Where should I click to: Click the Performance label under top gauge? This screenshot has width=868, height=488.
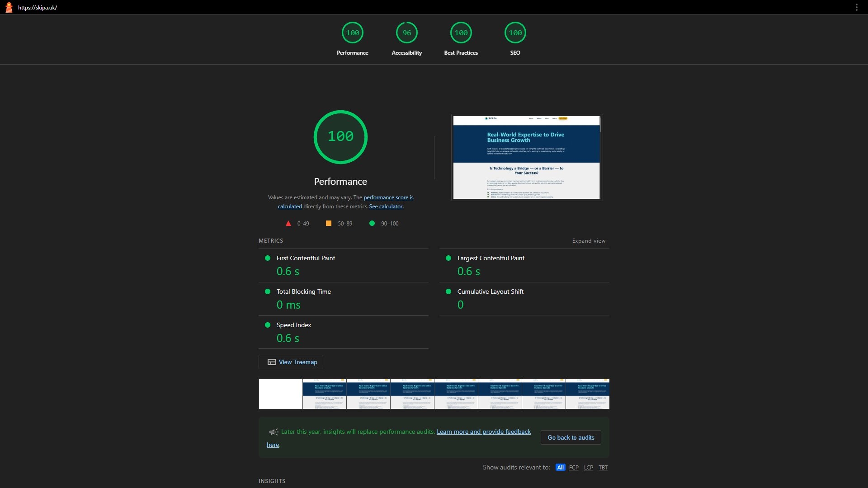[x=353, y=53]
